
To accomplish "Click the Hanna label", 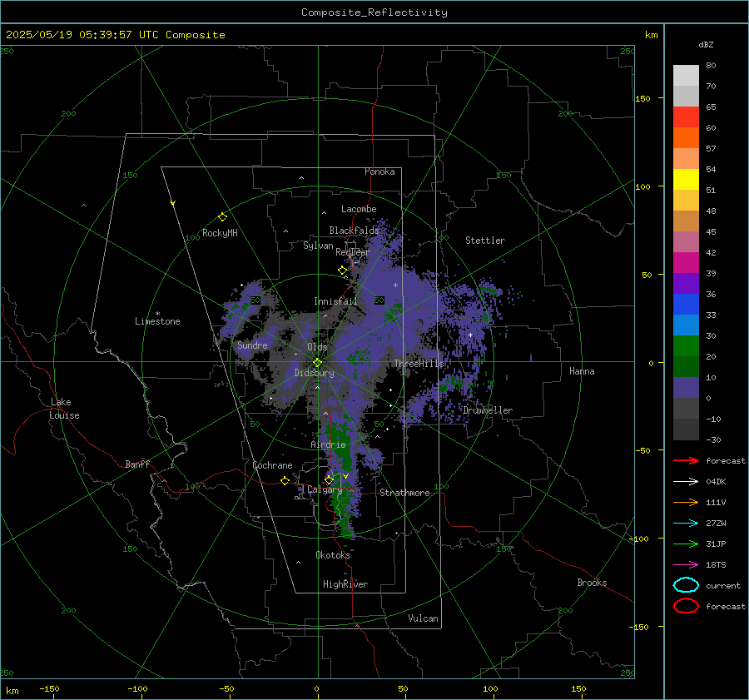I will coord(582,371).
